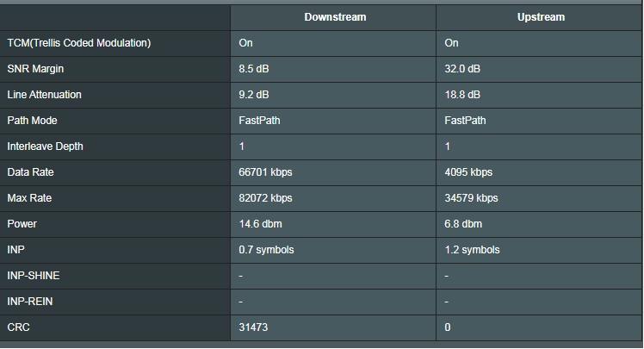Click the upstream INP 1.2 symbols value
Screen dimensions: 644x349
473,250
